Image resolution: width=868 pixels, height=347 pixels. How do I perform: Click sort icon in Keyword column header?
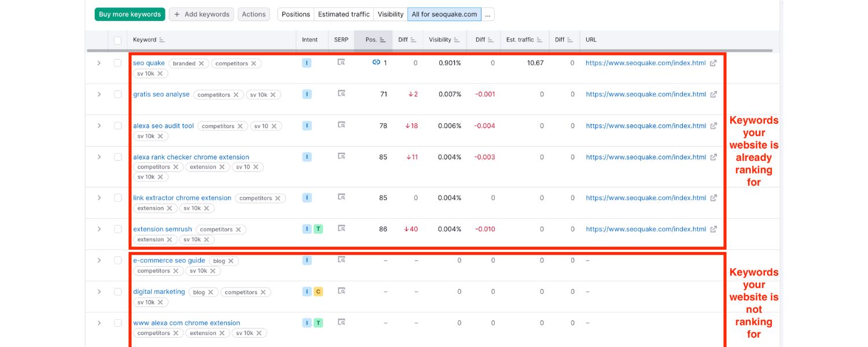point(162,40)
